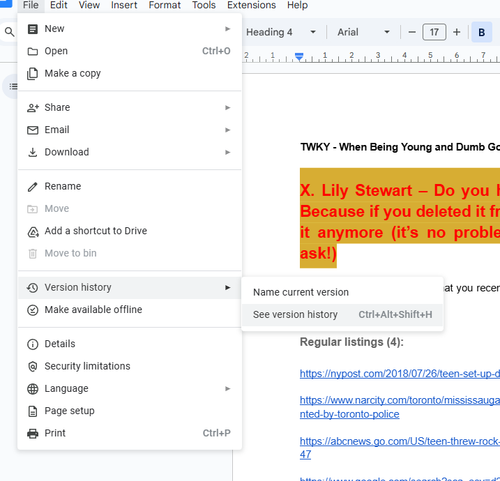Image resolution: width=500 pixels, height=481 pixels.
Task: Select See version history
Action: pos(342,315)
